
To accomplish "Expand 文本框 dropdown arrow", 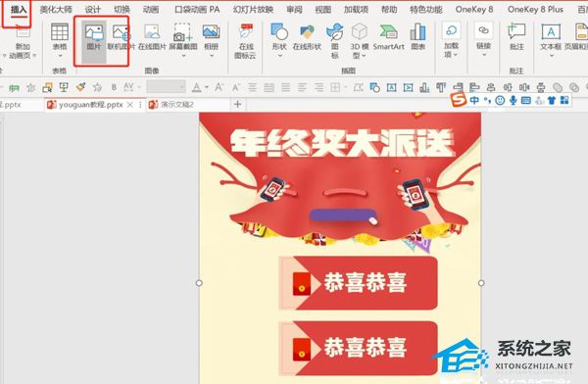I will point(551,56).
